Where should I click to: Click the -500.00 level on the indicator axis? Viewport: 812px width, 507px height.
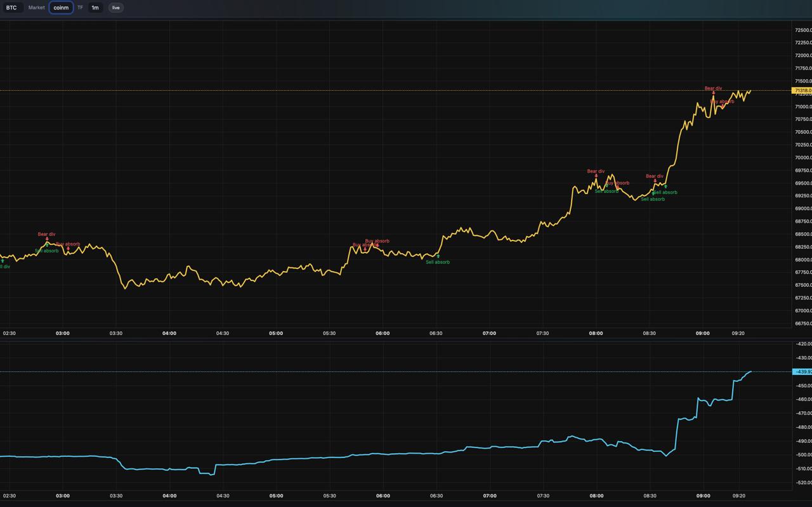(x=802, y=455)
